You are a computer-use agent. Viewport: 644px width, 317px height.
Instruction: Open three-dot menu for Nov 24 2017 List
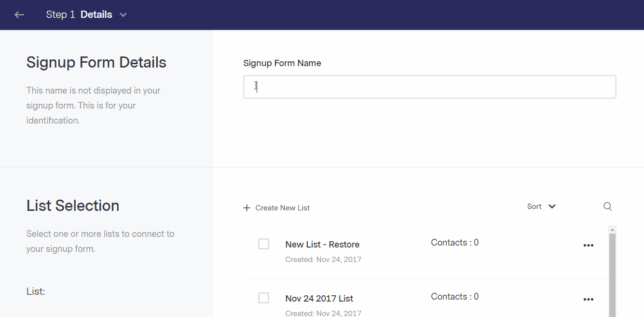(x=589, y=299)
